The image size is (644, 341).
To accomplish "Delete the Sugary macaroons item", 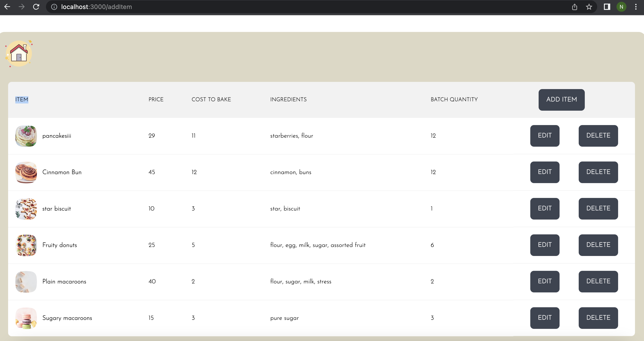I will [x=598, y=318].
